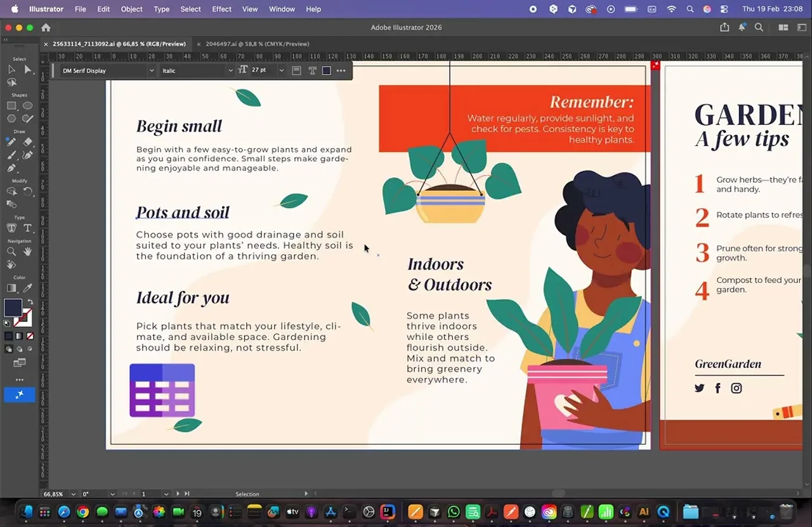Open paragraph alignment options in control bar

click(x=296, y=70)
